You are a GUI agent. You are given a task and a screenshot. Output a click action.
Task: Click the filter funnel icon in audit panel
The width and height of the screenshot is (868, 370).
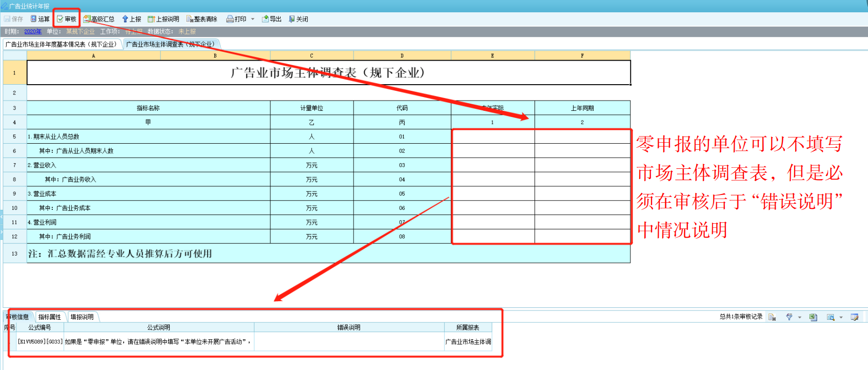coord(789,317)
